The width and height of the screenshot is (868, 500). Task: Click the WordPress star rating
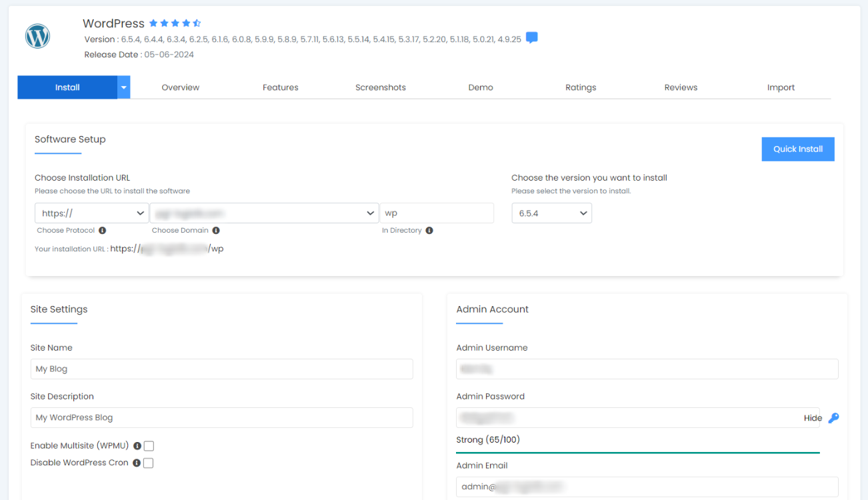[175, 23]
